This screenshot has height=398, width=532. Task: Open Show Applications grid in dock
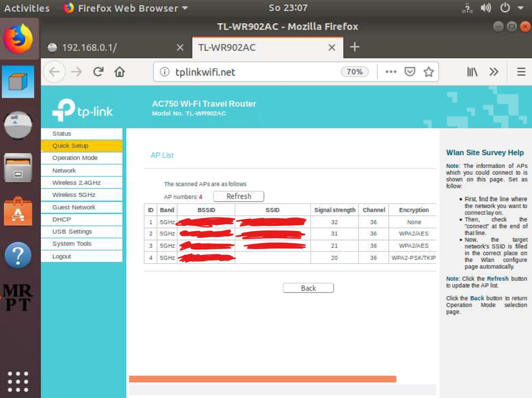18,381
